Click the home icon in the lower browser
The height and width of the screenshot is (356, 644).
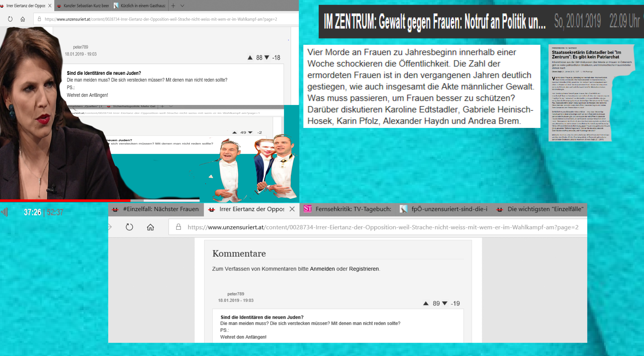(x=151, y=227)
